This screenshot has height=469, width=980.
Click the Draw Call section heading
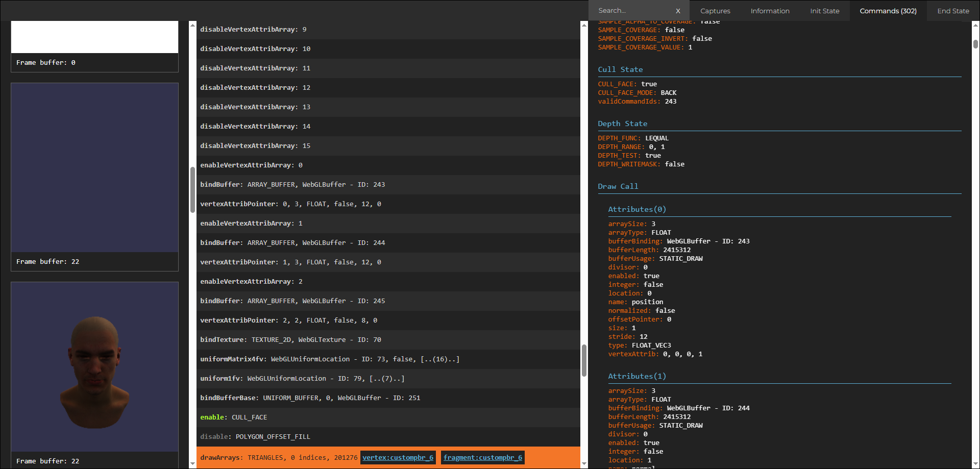point(618,186)
